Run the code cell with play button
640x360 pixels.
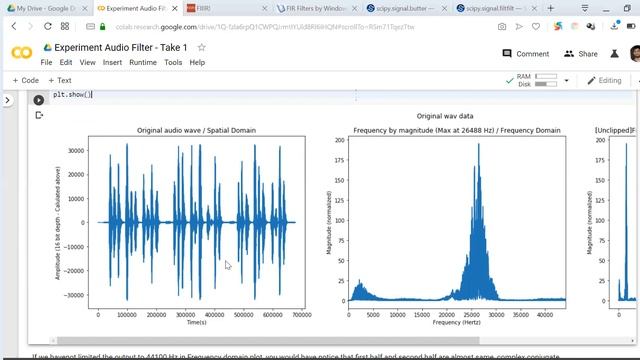click(39, 100)
